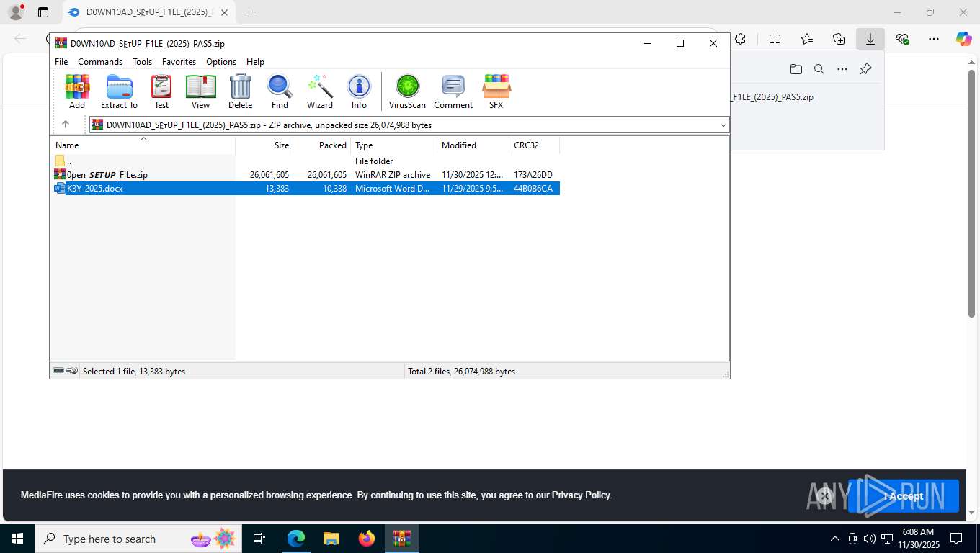Open browser tab actions menu icon

coord(43,12)
